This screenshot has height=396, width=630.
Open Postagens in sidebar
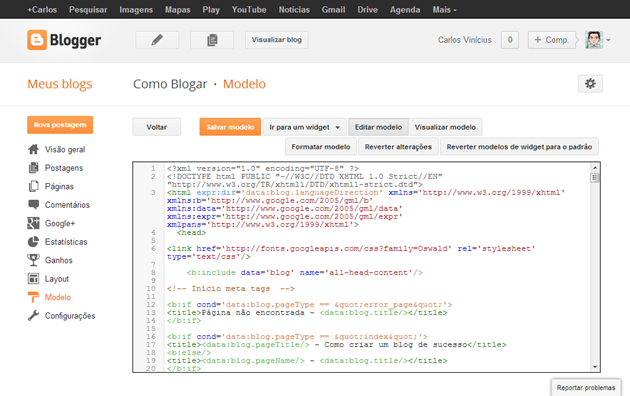point(64,168)
